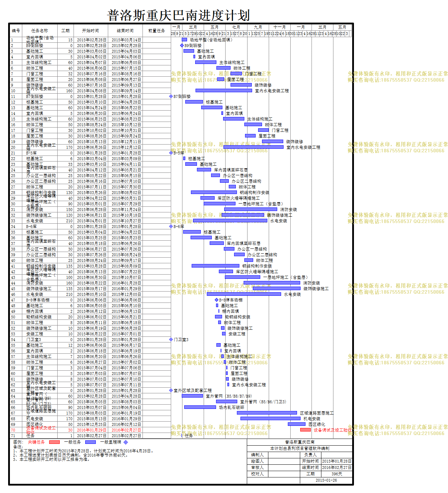Select the 室外区域及配套工程 milestone diamond
448x493 pixels.
click(x=171, y=391)
